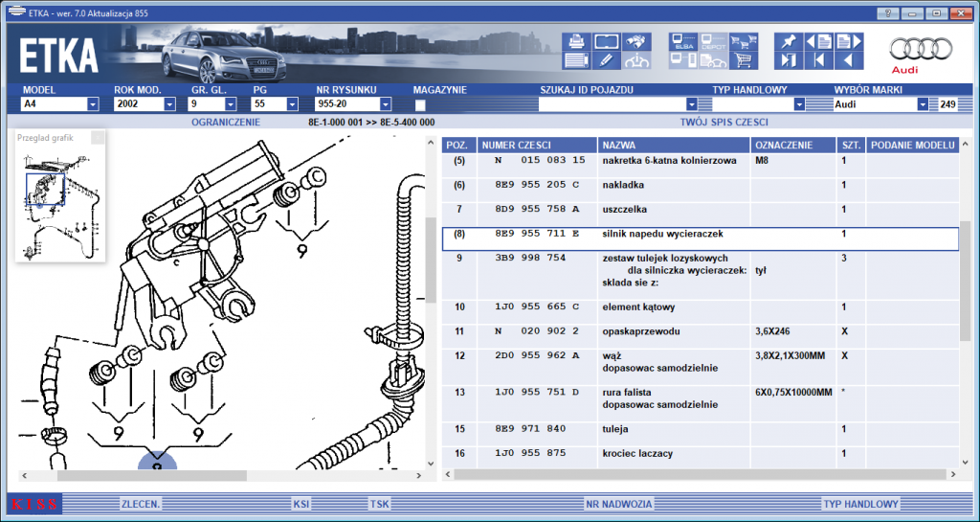This screenshot has width=980, height=522.
Task: Click the ELBA monitor icon
Action: [682, 41]
